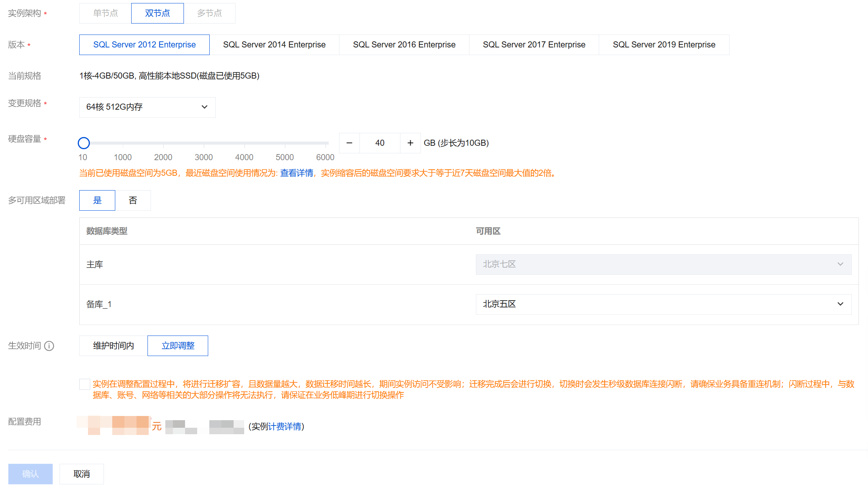
Task: Check the migration risk acknowledgment checkbox
Action: point(85,384)
